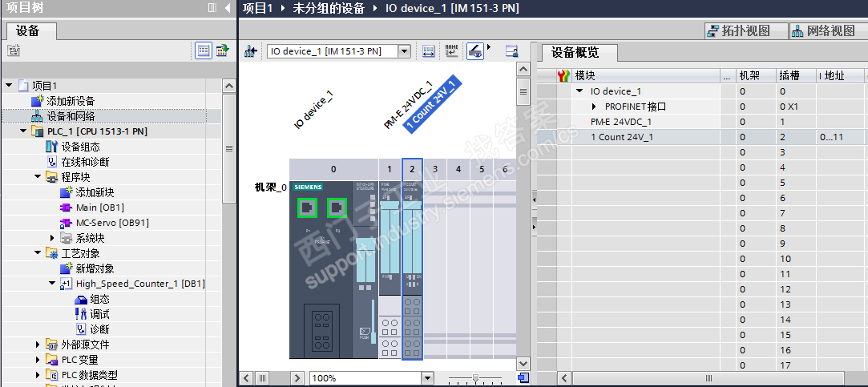
Task: Click the rotated PM-E 24VDC_1 label
Action: tap(409, 105)
